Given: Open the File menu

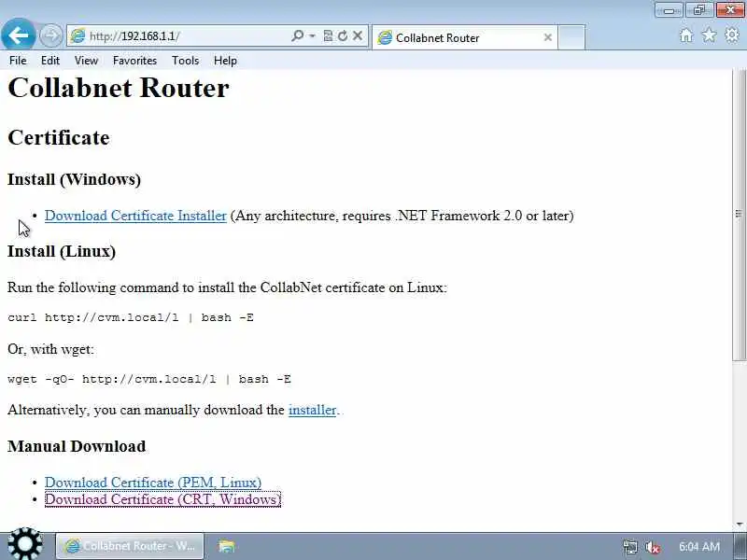Looking at the screenshot, I should (x=18, y=61).
